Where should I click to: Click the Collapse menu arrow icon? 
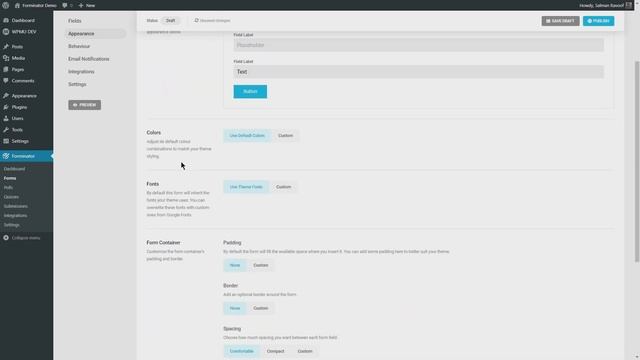[6, 238]
